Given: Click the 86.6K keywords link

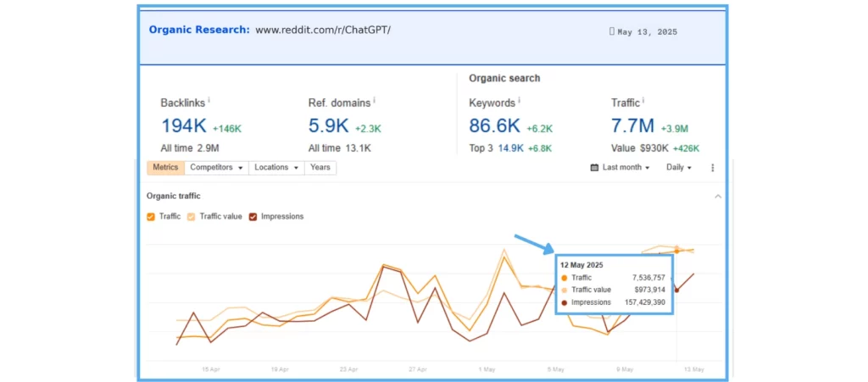Looking at the screenshot, I should pyautogui.click(x=494, y=126).
